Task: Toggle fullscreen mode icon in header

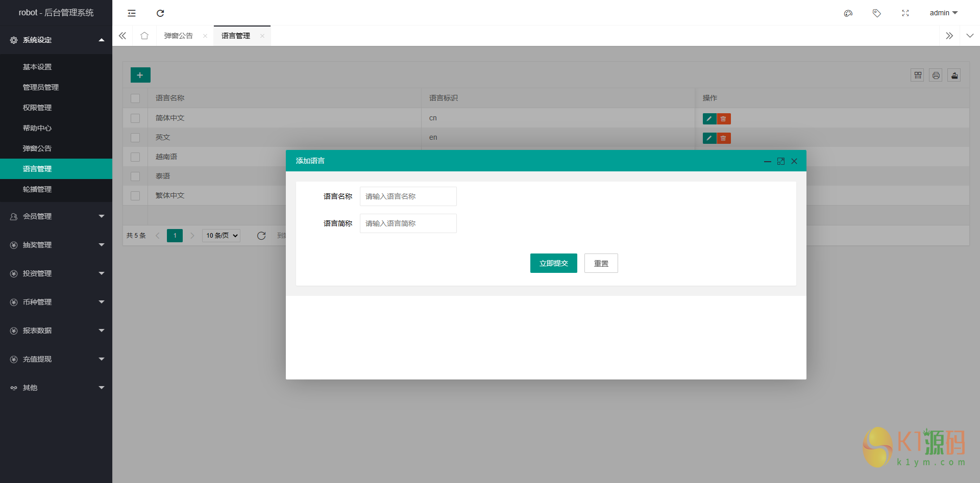Action: click(x=905, y=13)
